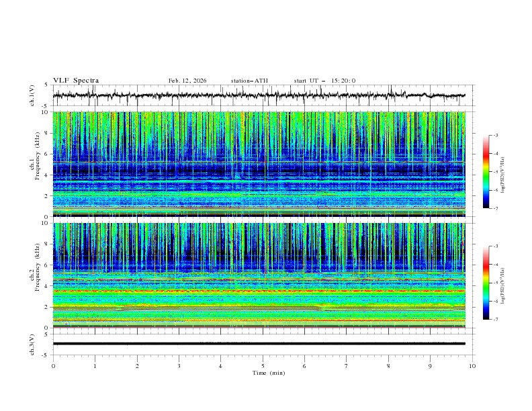Click the "station=ATH" label
Screen dimensions: 532x411
click(249, 81)
